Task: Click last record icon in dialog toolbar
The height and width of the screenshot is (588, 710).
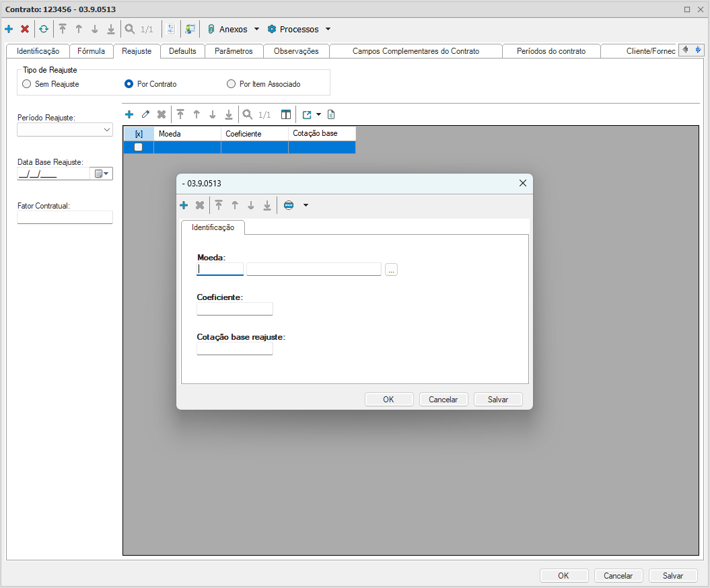Action: pos(267,205)
